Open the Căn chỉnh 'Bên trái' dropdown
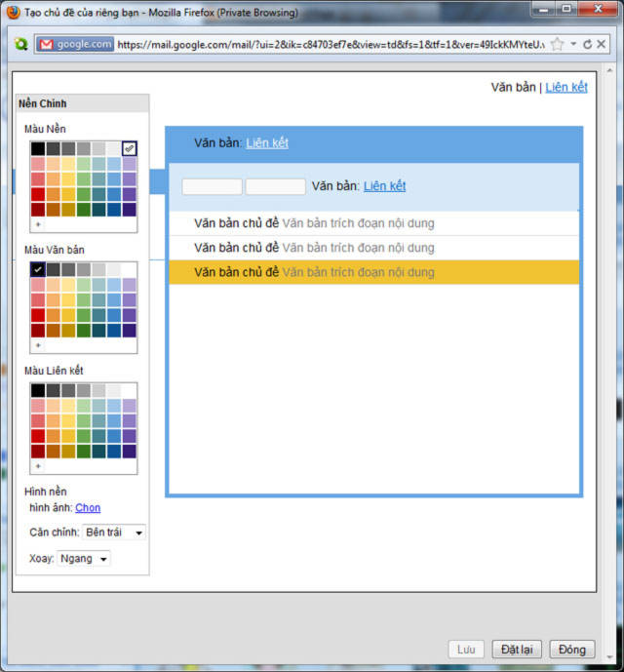The height and width of the screenshot is (672, 624). pyautogui.click(x=114, y=533)
